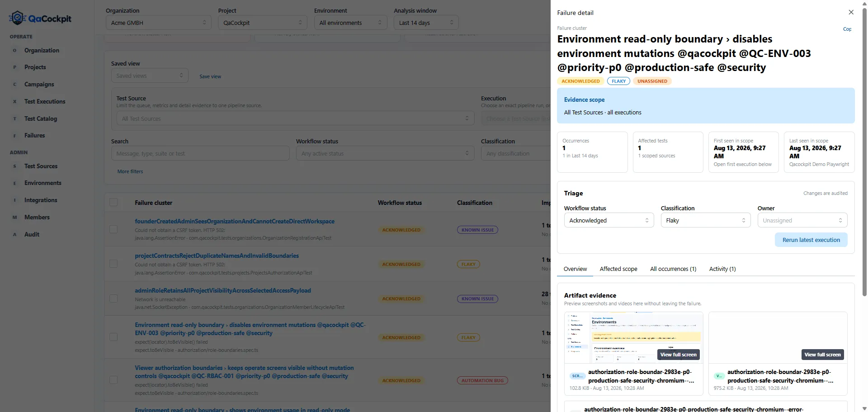Viewport: 868px width, 412px height.
Task: Close the Failure detail panel
Action: coord(851,12)
